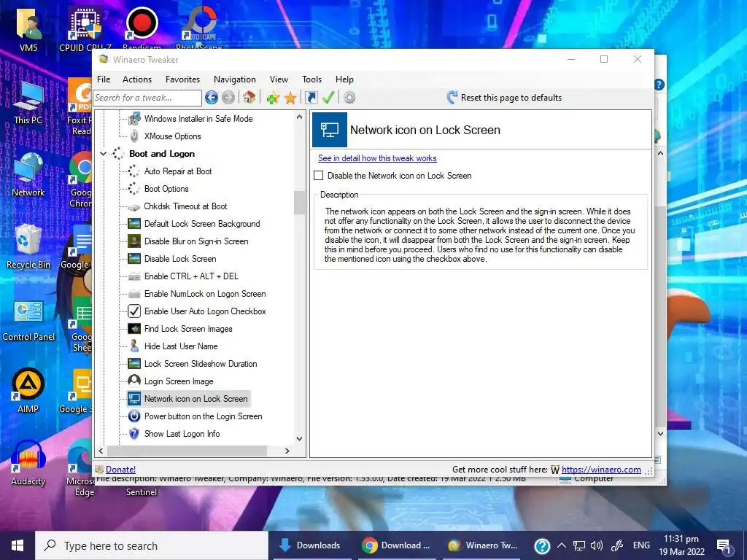747x560 pixels.
Task: Click the Back navigation arrow in toolbar
Action: tap(212, 98)
